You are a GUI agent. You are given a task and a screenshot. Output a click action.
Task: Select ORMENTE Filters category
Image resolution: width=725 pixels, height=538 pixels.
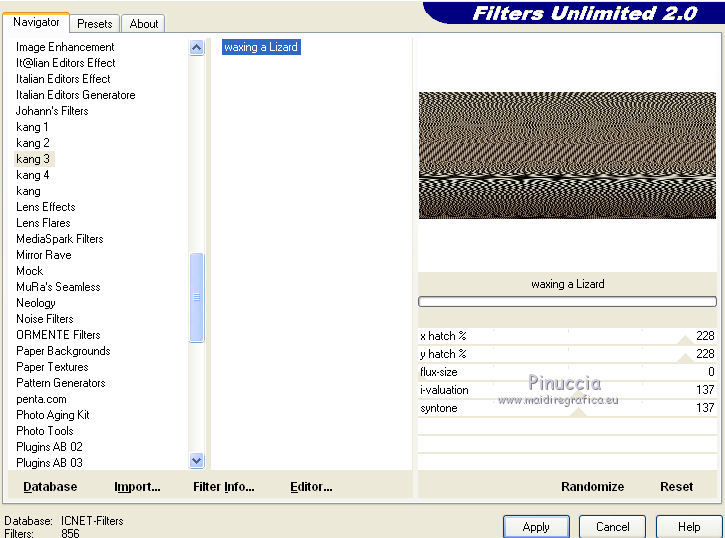point(58,335)
